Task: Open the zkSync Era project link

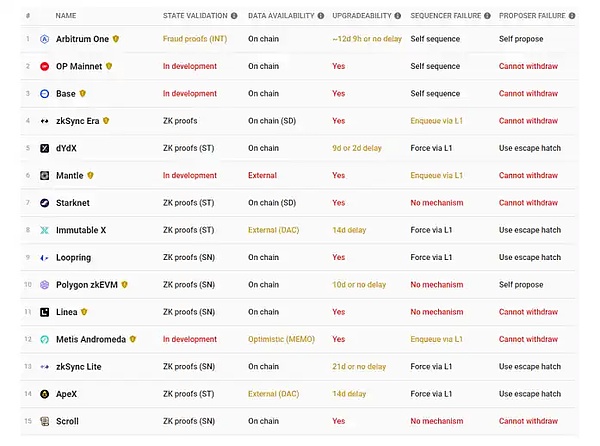Action: pyautogui.click(x=78, y=121)
